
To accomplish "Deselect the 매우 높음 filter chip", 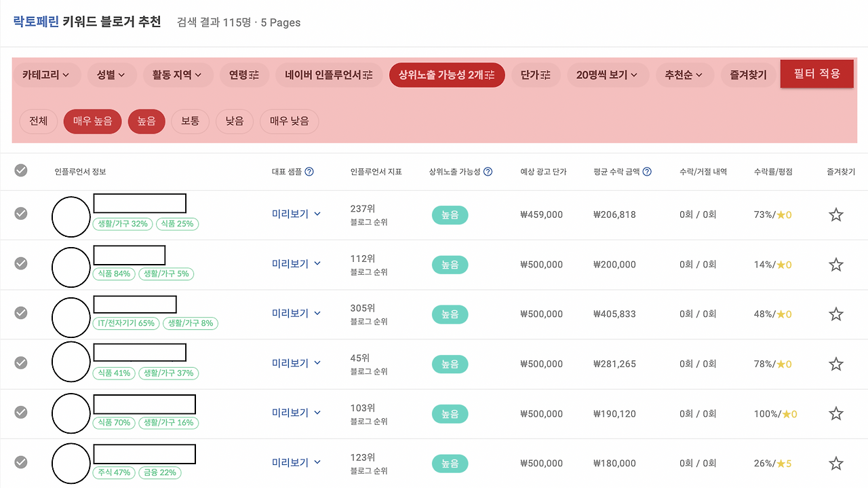I will tap(92, 121).
